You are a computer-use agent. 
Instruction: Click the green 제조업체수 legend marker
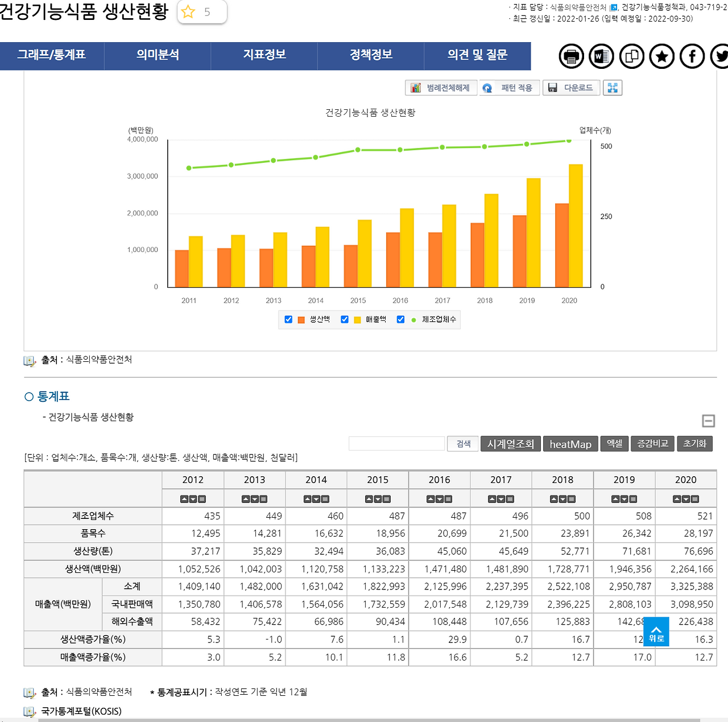tap(413, 320)
